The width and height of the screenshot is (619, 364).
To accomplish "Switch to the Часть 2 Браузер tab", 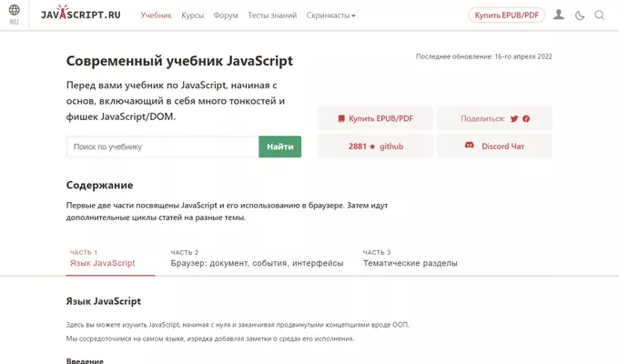I will [x=257, y=258].
